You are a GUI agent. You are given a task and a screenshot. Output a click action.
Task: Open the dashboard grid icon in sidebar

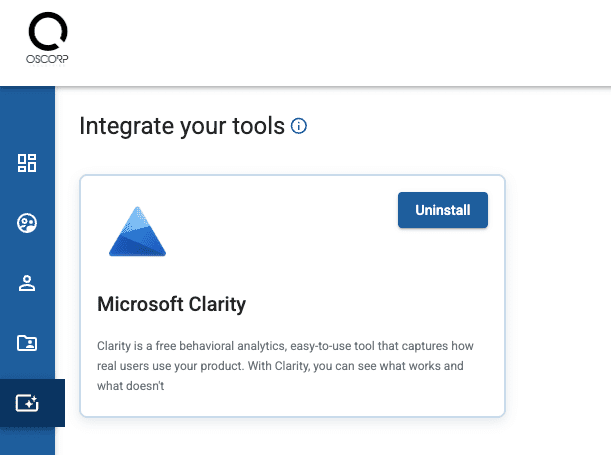coord(27,163)
